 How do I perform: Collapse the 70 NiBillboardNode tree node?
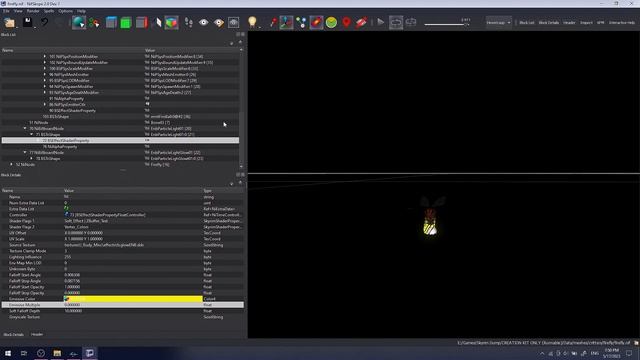pos(25,129)
